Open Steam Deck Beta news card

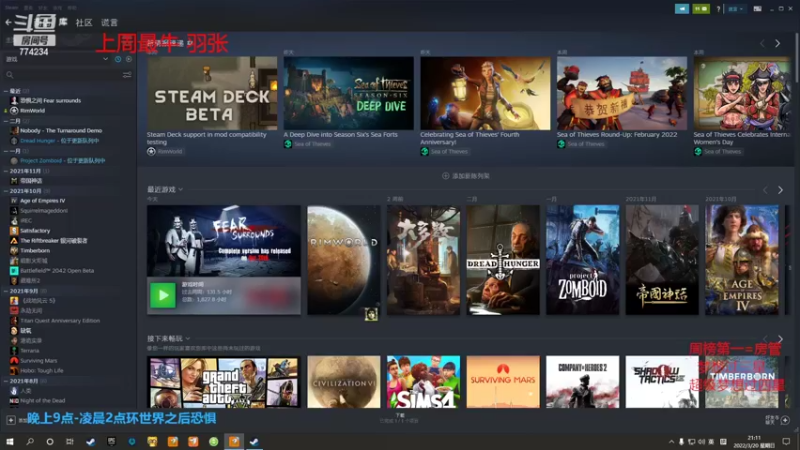pyautogui.click(x=212, y=93)
